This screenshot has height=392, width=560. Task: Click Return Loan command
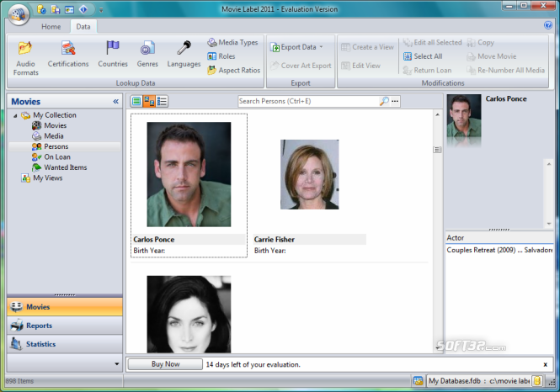[427, 71]
